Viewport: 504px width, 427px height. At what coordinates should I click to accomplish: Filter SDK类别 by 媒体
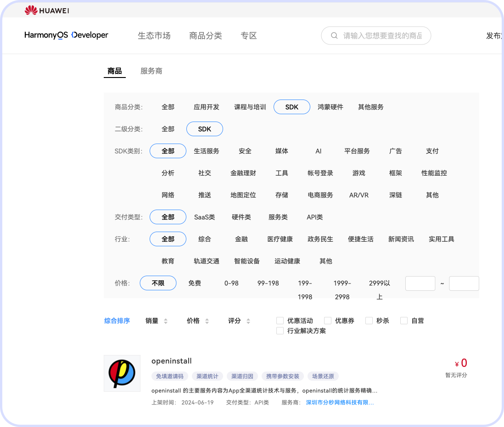(x=282, y=151)
